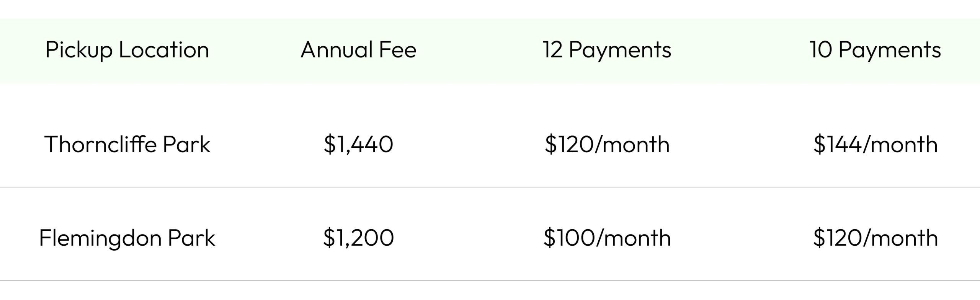This screenshot has height=300, width=980.
Task: Click the word "Fee" in the header
Action: pos(397,50)
